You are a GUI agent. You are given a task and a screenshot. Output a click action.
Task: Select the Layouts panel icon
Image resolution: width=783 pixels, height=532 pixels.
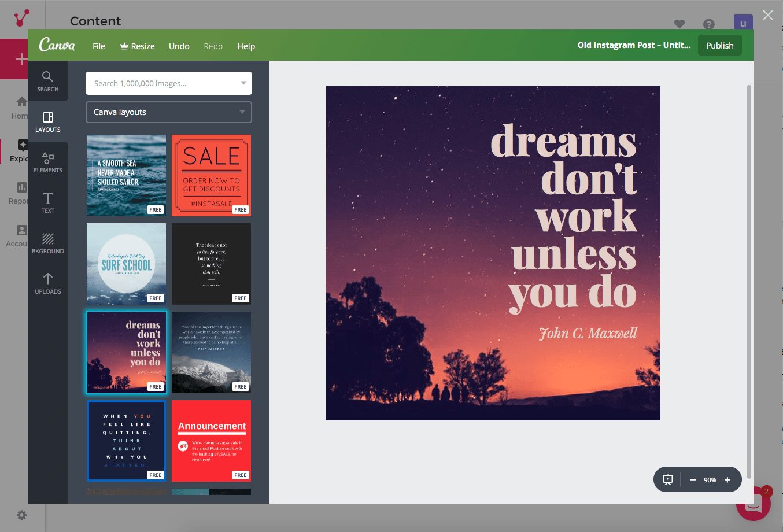pyautogui.click(x=48, y=122)
